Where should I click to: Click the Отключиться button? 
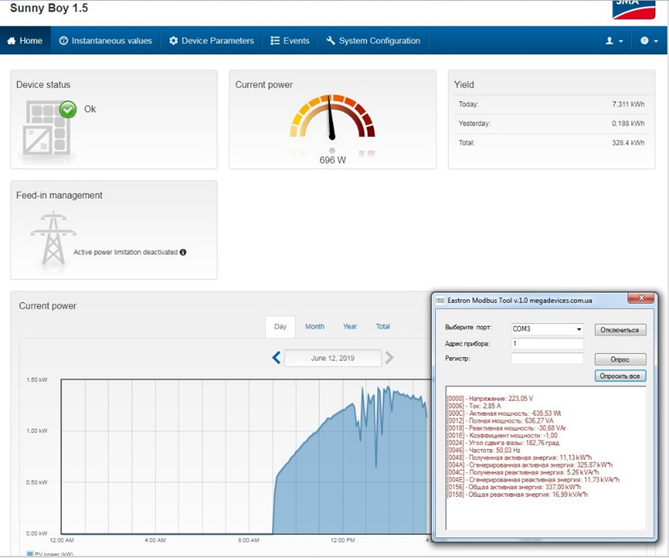tap(620, 330)
